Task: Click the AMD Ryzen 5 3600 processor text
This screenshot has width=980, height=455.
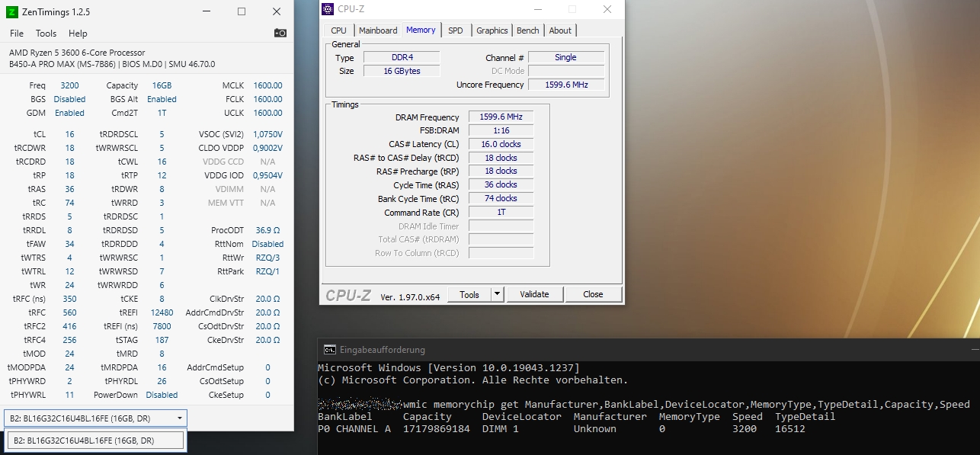Action: click(77, 53)
